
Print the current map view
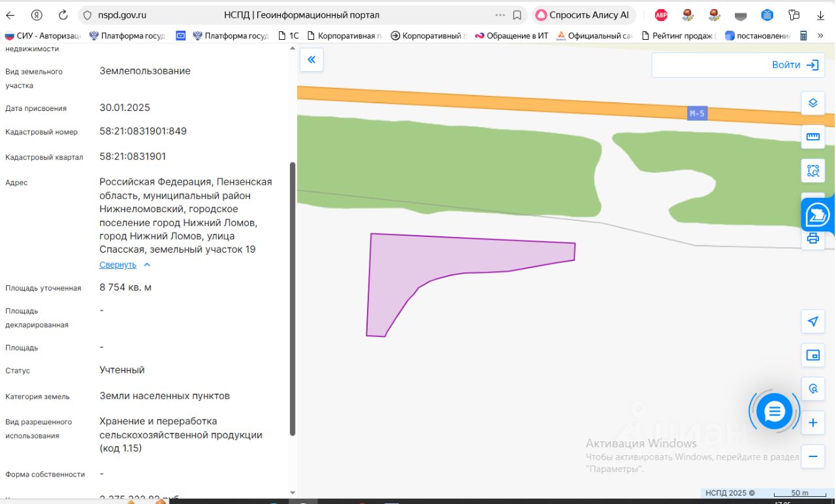click(x=813, y=238)
